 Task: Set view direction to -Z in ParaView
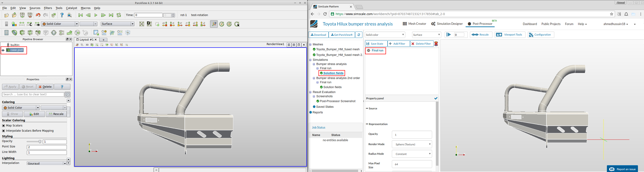[203, 24]
